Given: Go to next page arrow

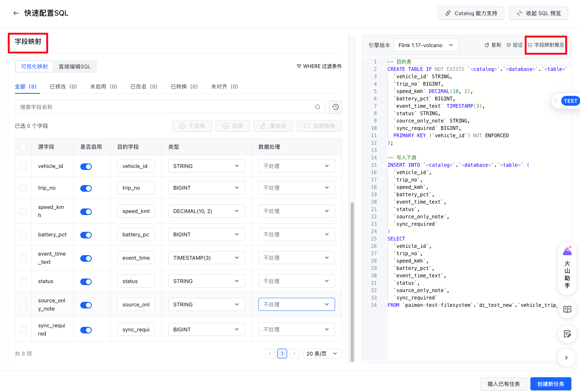Looking at the screenshot, I should click(x=295, y=353).
